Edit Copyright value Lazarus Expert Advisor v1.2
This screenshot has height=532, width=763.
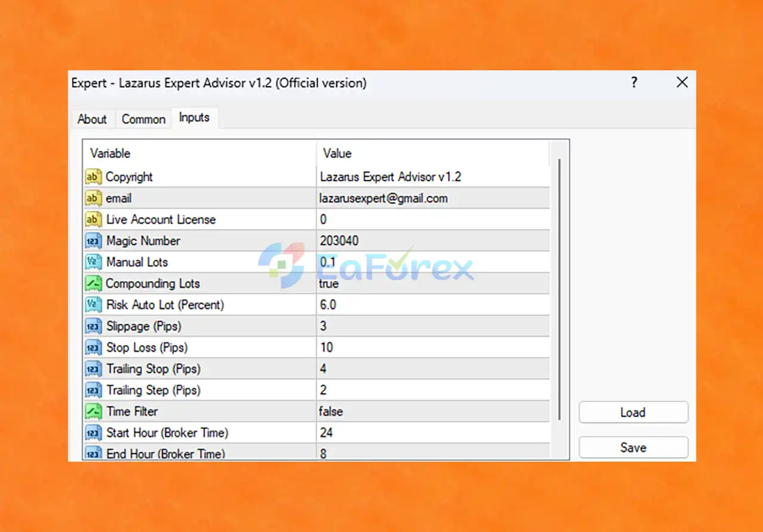[x=433, y=177]
